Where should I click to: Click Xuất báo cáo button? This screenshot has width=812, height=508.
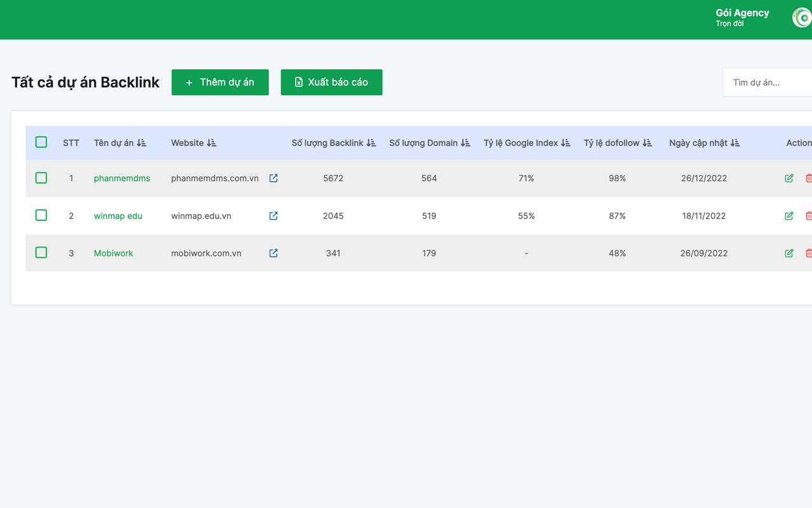(x=332, y=83)
